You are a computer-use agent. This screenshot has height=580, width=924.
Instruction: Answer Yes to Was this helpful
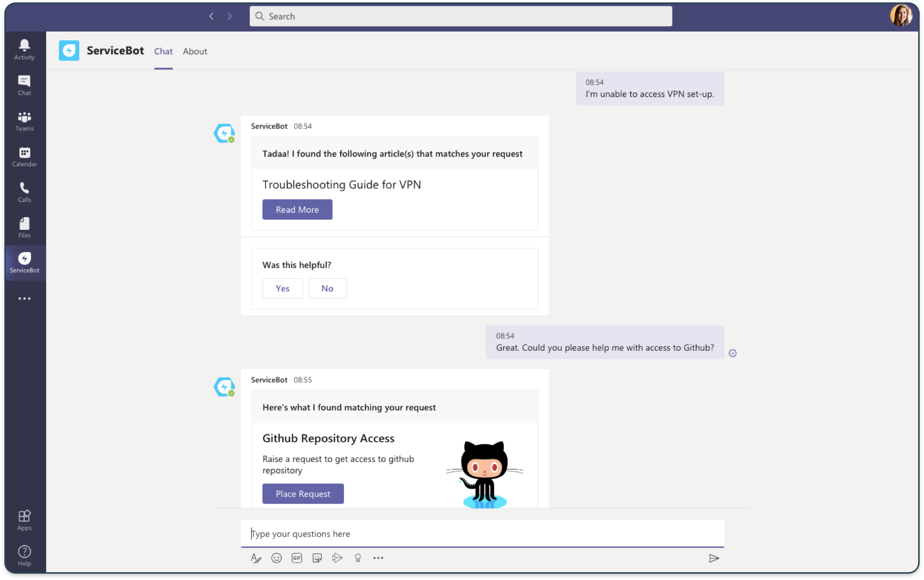click(x=282, y=289)
